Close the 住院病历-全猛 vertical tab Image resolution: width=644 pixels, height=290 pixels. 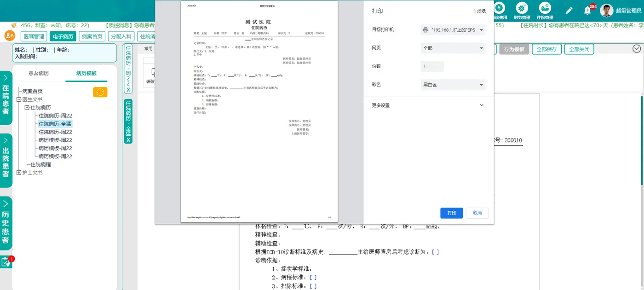pos(128,139)
